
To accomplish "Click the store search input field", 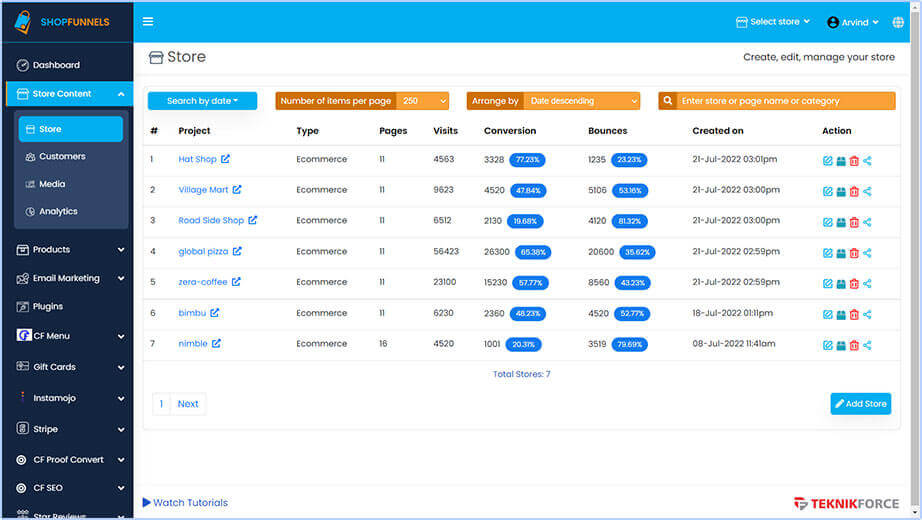I will [x=784, y=101].
